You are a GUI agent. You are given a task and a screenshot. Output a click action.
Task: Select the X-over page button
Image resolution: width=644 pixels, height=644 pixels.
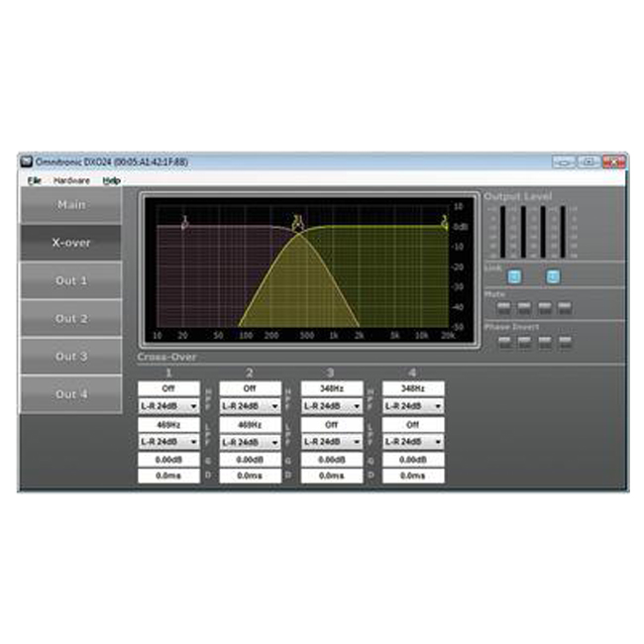pos(71,243)
